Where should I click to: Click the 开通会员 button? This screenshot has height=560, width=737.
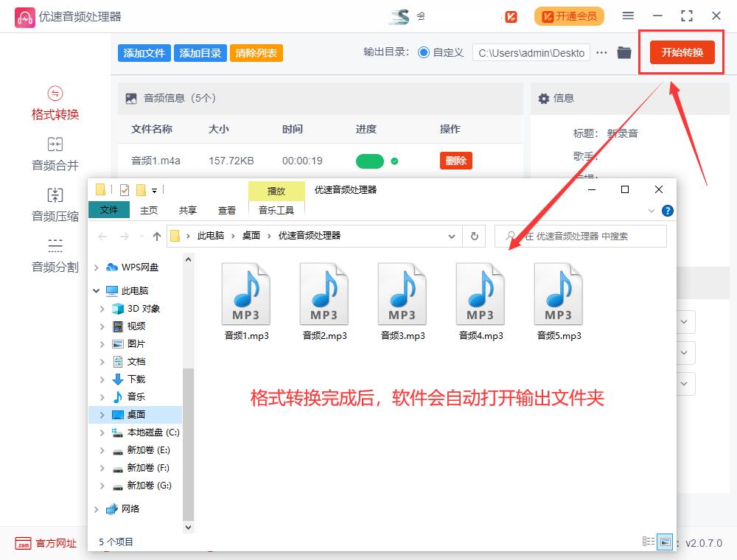tap(569, 16)
